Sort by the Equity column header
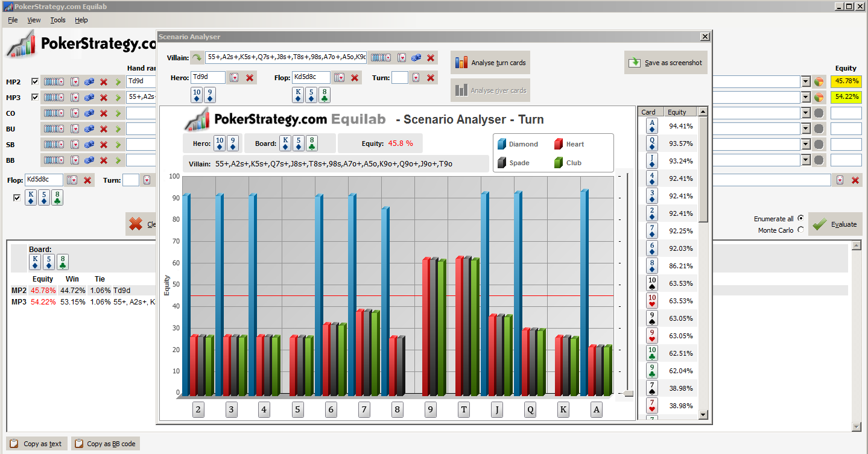 681,112
